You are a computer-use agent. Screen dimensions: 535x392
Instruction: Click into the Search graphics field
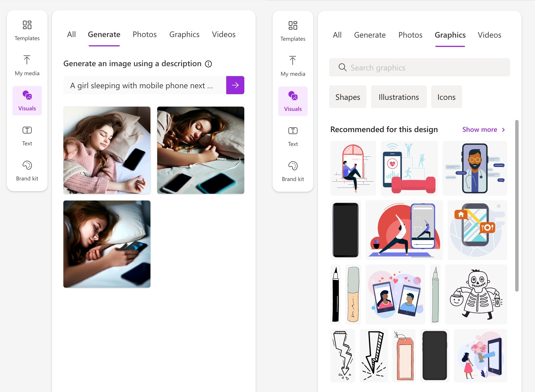[424, 68]
